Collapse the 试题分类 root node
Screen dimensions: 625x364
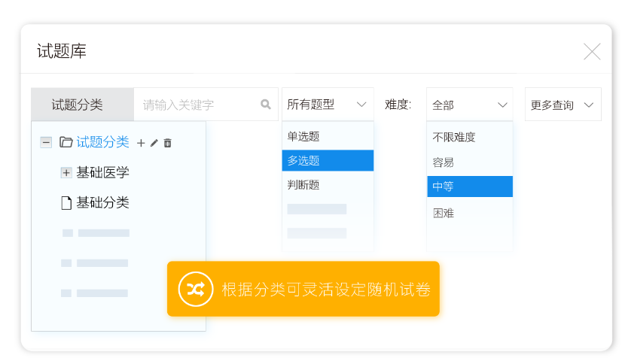[46, 142]
